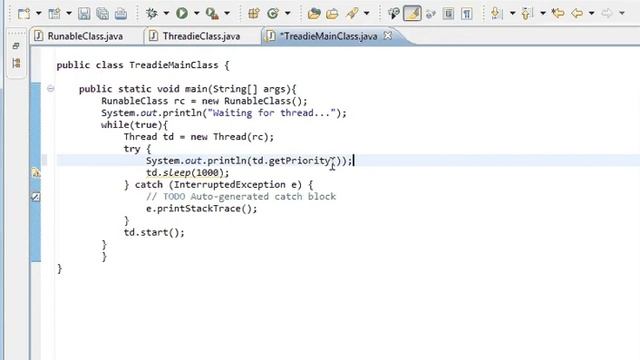Click the restore view icon in left sidebar
Screen dimensions: 640x360
(x=16, y=46)
